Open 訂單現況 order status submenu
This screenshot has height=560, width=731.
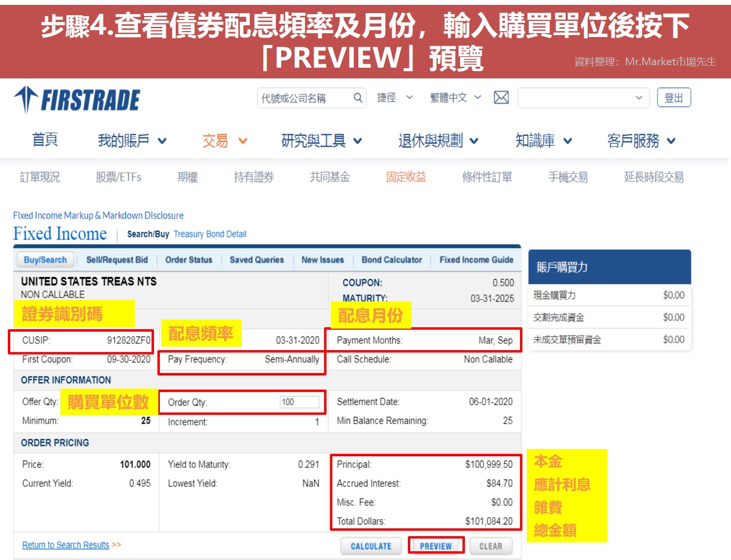point(39,177)
